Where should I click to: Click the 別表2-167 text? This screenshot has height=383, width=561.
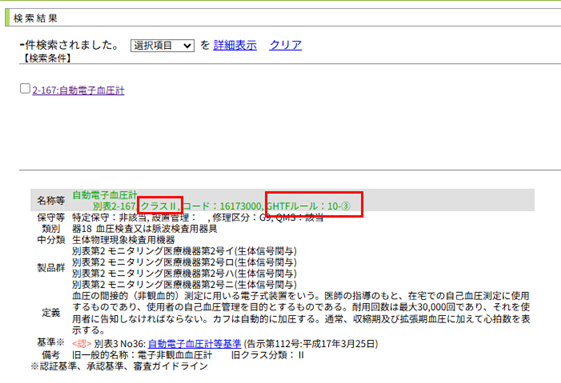point(114,206)
